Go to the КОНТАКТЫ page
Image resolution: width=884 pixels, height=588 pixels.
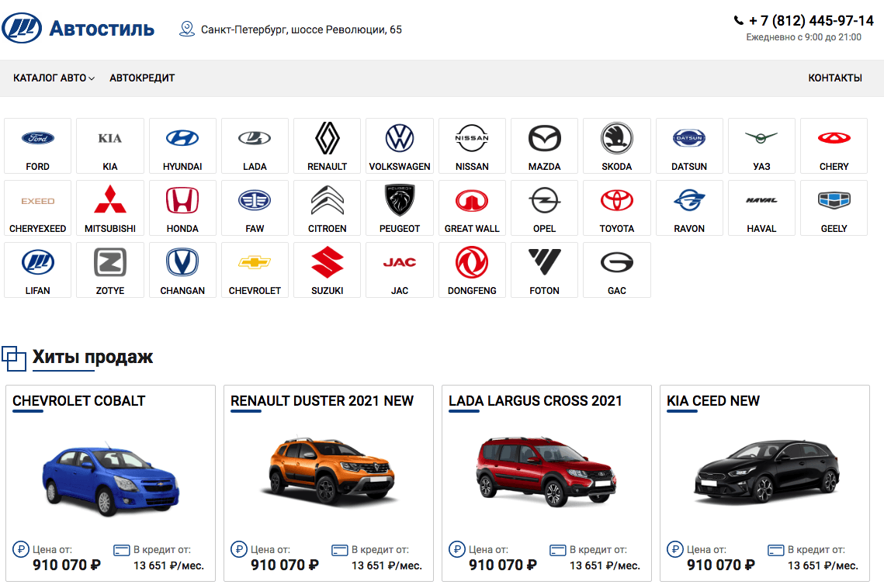pyautogui.click(x=835, y=78)
